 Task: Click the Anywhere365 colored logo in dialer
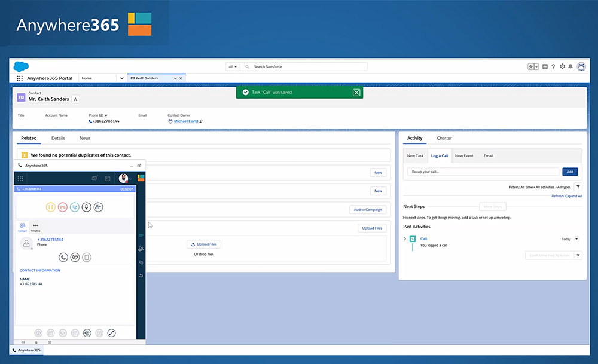pyautogui.click(x=141, y=178)
